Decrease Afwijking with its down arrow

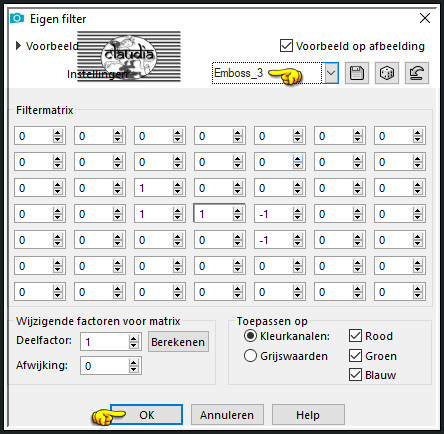pyautogui.click(x=134, y=369)
